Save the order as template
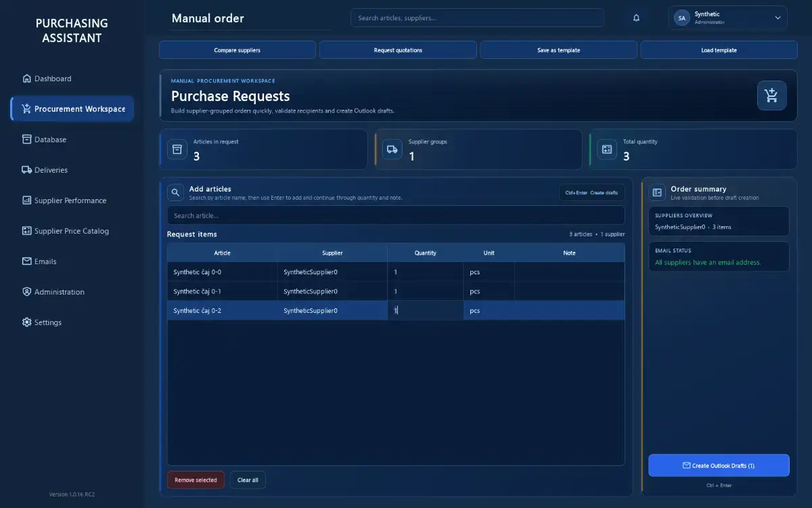Viewport: 812px width, 508px height. click(x=558, y=50)
